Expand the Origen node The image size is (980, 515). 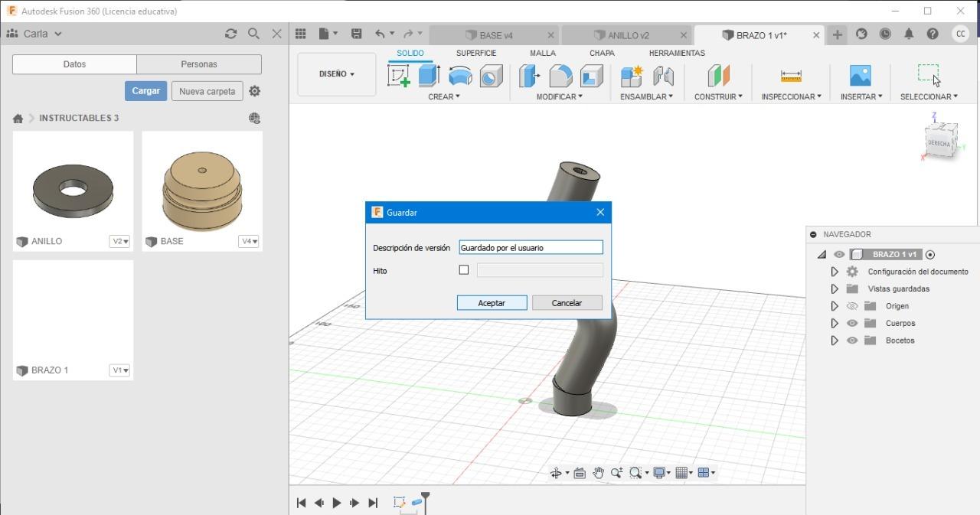[835, 306]
